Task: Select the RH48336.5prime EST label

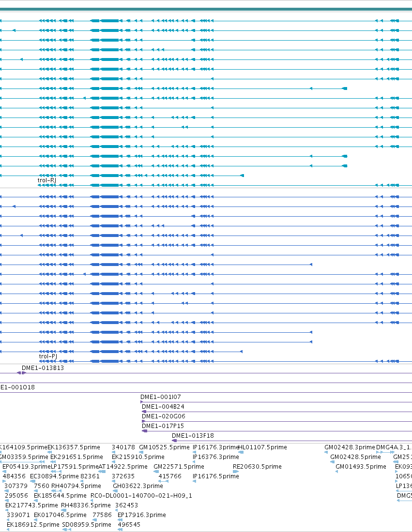Action: [x=86, y=505]
